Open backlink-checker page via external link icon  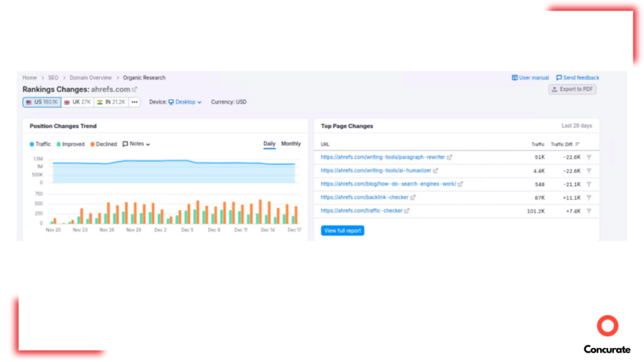(x=413, y=197)
